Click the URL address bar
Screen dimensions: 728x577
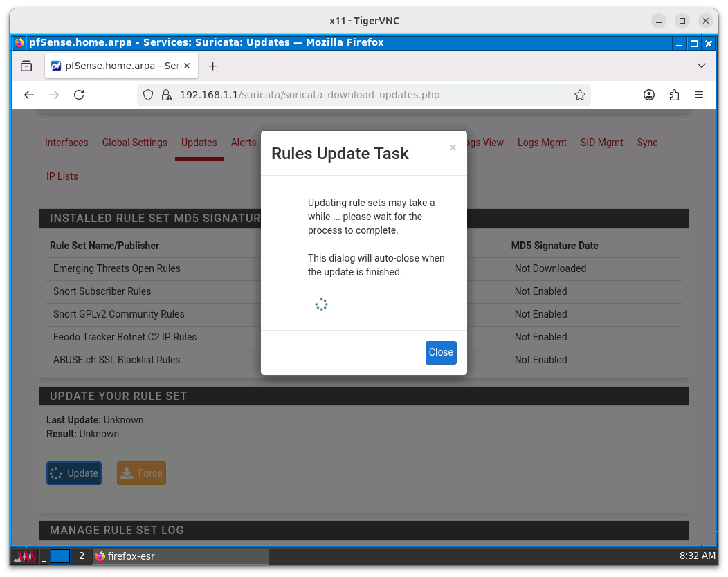[363, 95]
